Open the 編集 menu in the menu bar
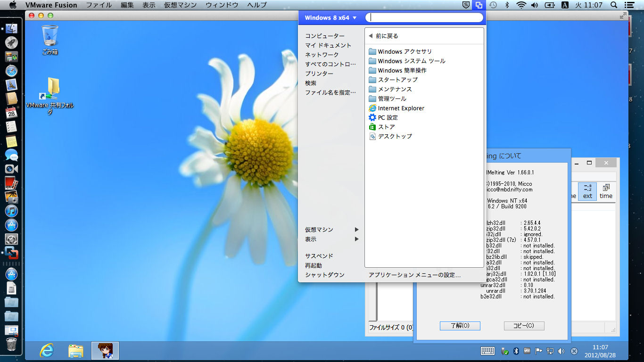Viewport: 644px width, 362px height. [x=127, y=5]
